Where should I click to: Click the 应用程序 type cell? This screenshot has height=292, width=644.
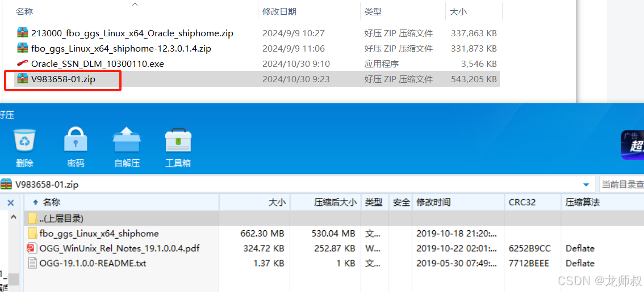point(382,64)
